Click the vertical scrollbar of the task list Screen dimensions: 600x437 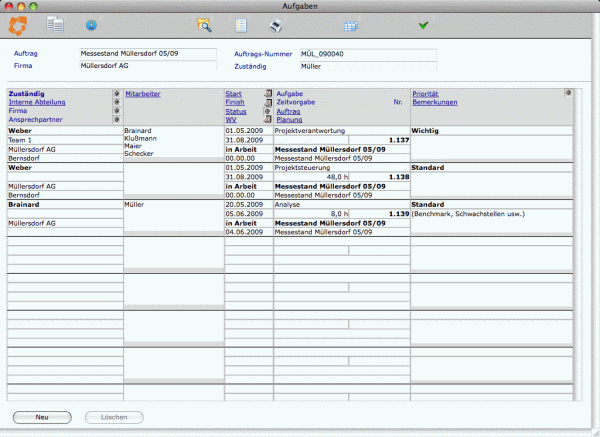[578, 245]
